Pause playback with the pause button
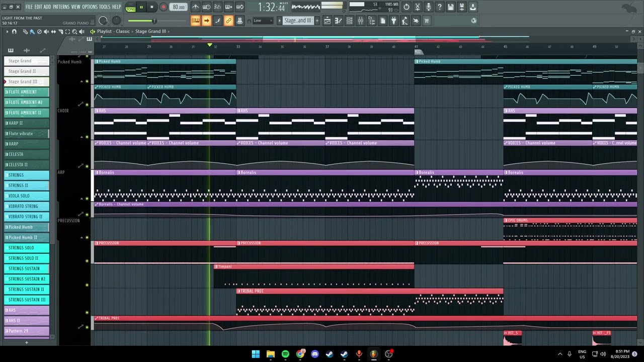Viewport: 644px width, 362px height. point(141,7)
